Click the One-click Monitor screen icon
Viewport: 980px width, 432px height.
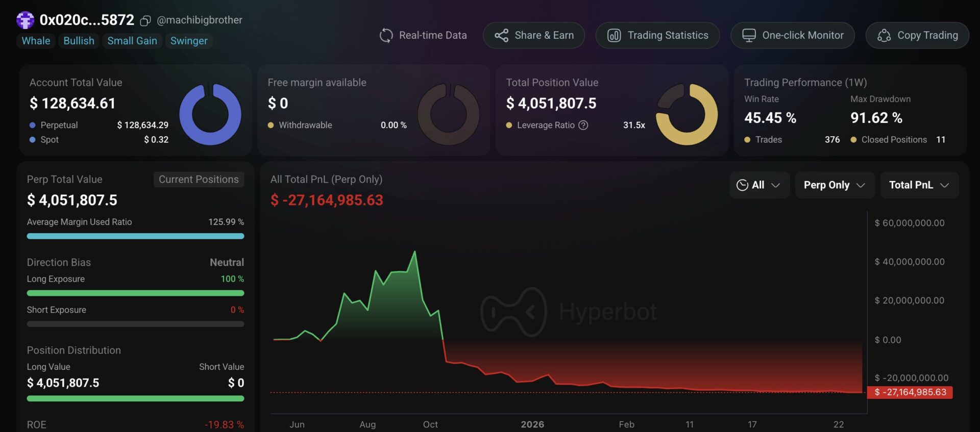point(749,35)
